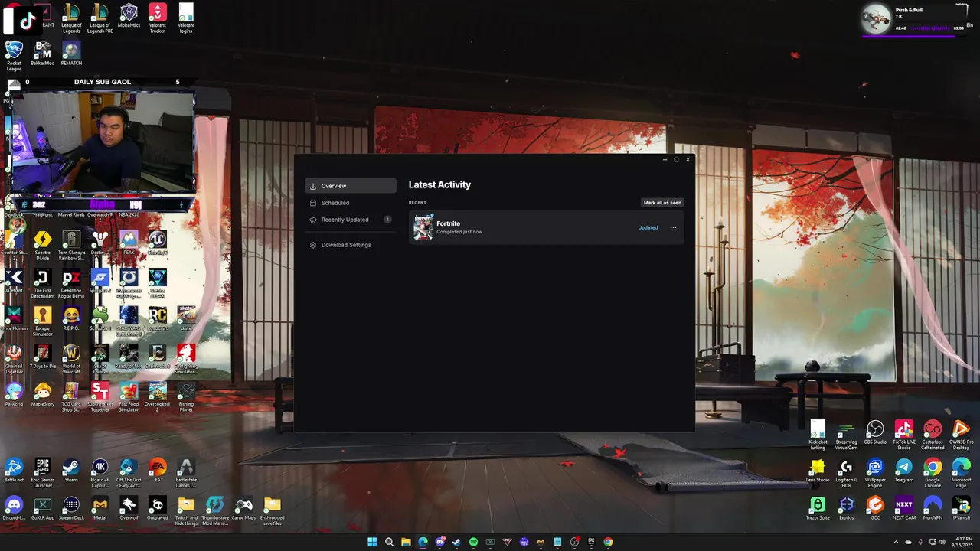Select Overcooked! 2 desktop icon
Screen dimensions: 980x551
coord(157,396)
